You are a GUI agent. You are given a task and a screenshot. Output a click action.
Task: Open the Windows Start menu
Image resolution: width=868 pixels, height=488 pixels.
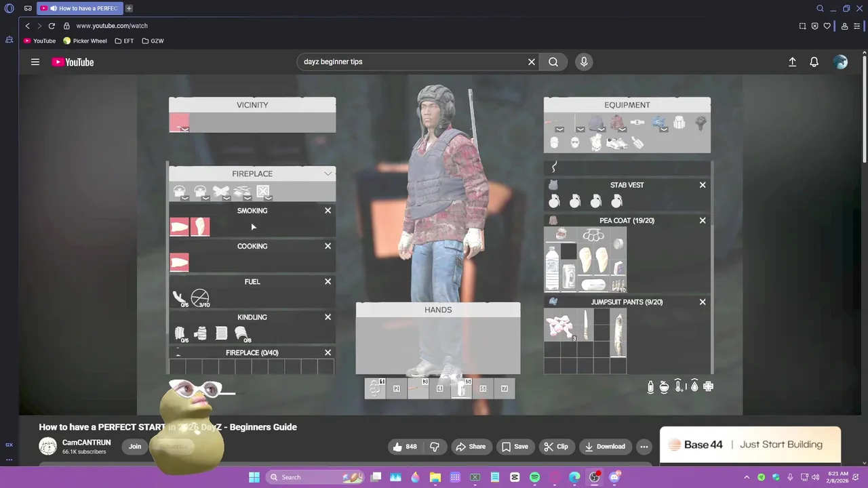(x=254, y=477)
